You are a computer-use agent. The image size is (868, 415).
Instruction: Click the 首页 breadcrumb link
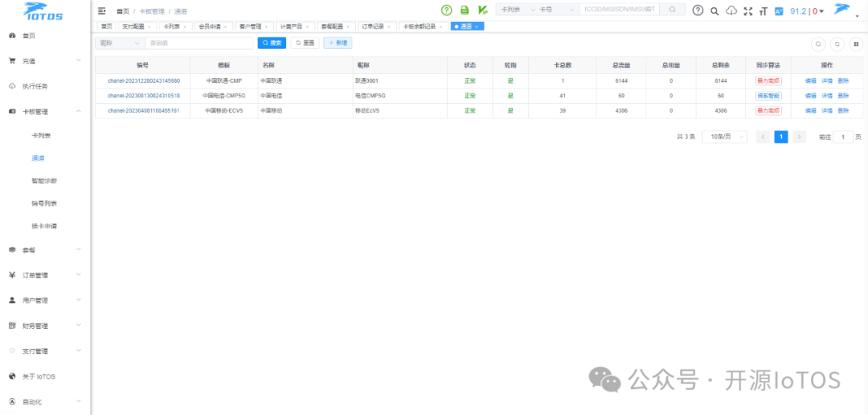[x=122, y=11]
